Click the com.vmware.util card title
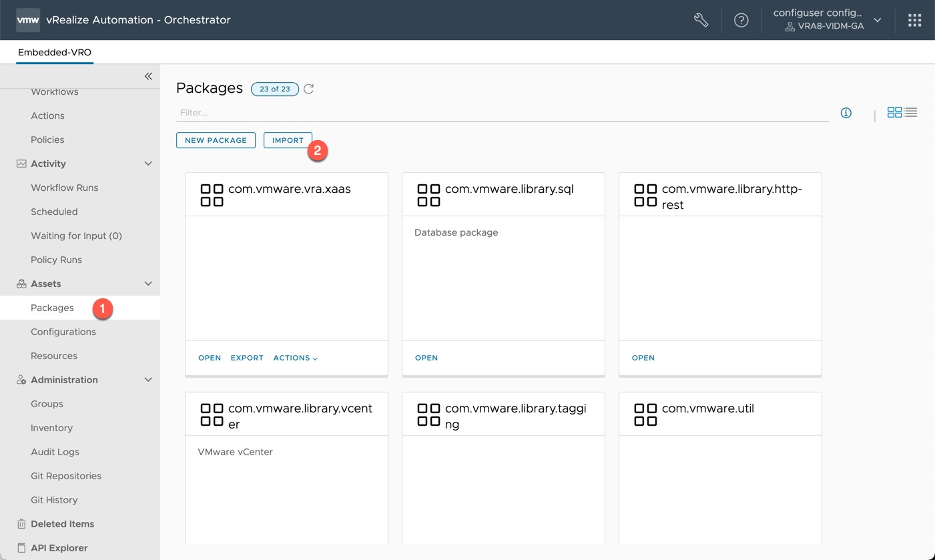This screenshot has height=560, width=935. pyautogui.click(x=707, y=408)
